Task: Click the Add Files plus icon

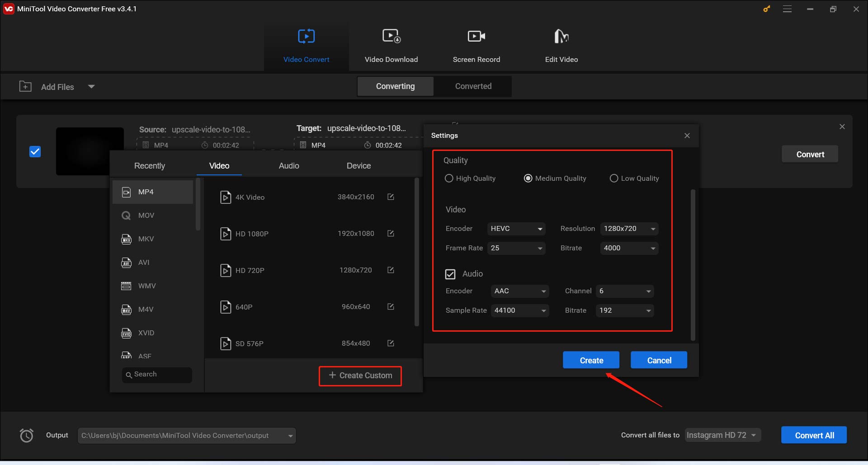Action: 25,86
